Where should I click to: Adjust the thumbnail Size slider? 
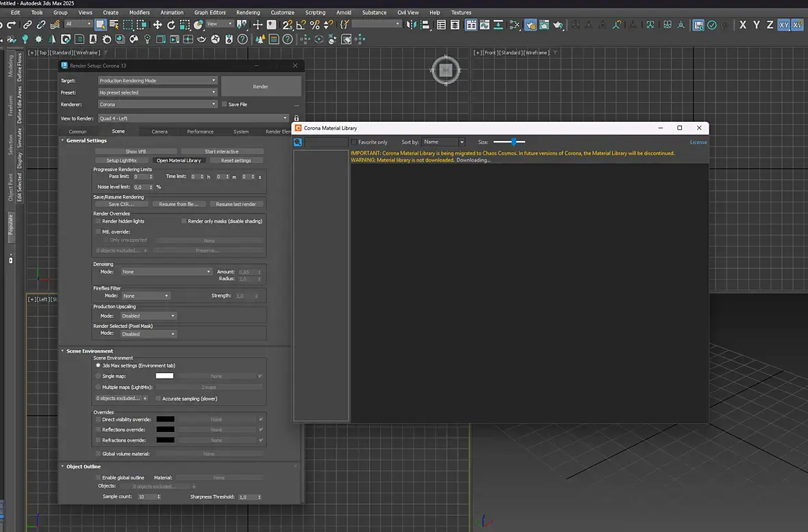(513, 142)
